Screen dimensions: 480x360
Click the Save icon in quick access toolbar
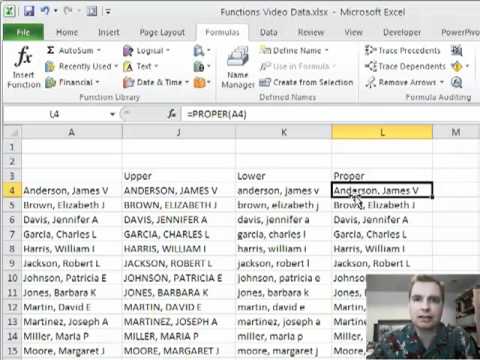click(29, 11)
